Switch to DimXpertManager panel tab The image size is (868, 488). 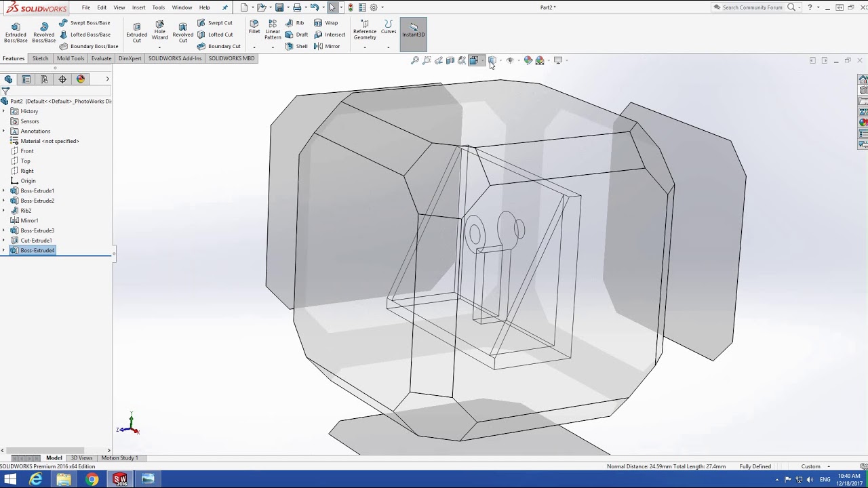62,79
